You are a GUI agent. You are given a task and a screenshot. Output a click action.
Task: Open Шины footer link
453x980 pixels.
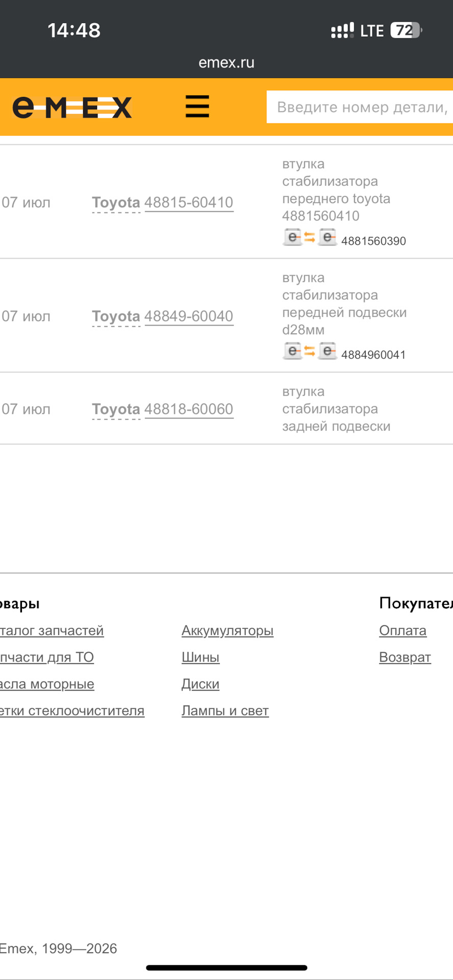[x=200, y=657]
